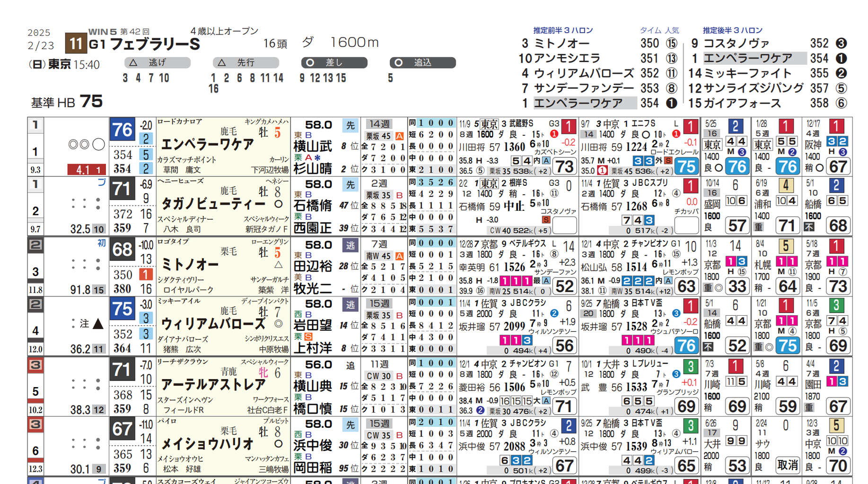Click trainer name 岡田稲
868x484 pixels.
click(313, 468)
